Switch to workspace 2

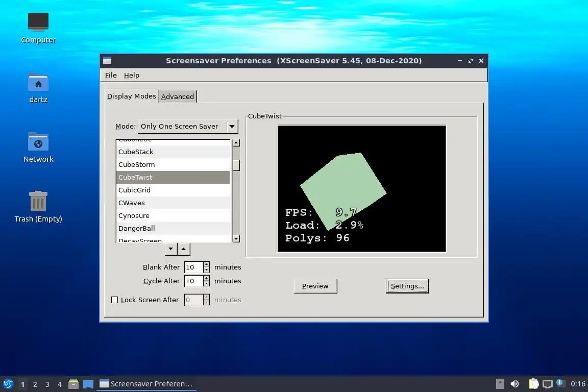pyautogui.click(x=35, y=384)
